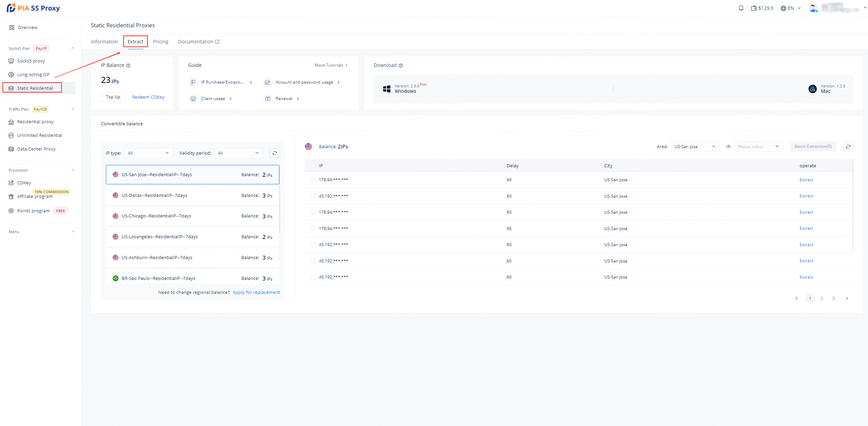Click refresh icon next to Validity period
This screenshot has height=426, width=868.
(x=275, y=153)
